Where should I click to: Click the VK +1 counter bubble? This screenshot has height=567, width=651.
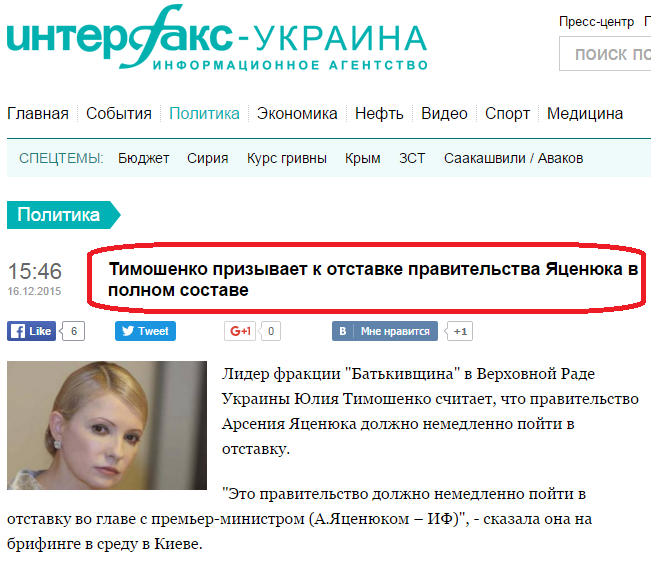click(x=459, y=331)
